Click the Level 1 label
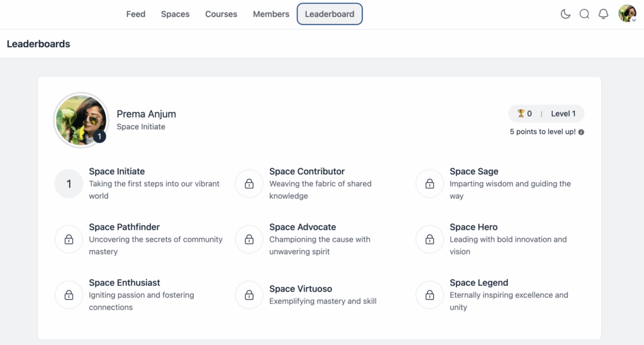Screen dimensions: 644x345 563,113
